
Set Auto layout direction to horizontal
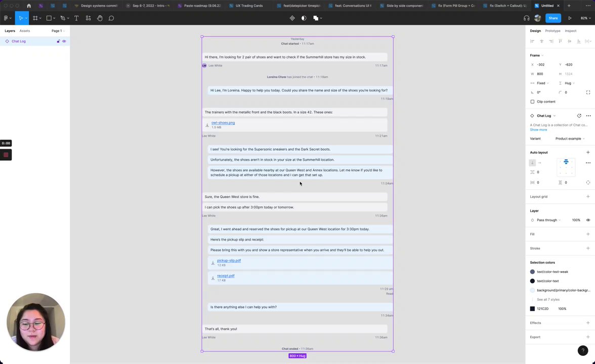539,163
